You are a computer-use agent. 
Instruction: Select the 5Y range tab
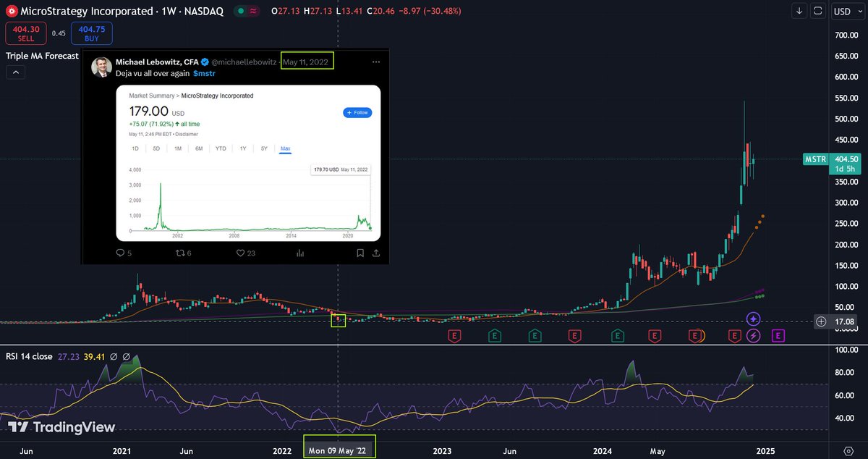tap(264, 148)
